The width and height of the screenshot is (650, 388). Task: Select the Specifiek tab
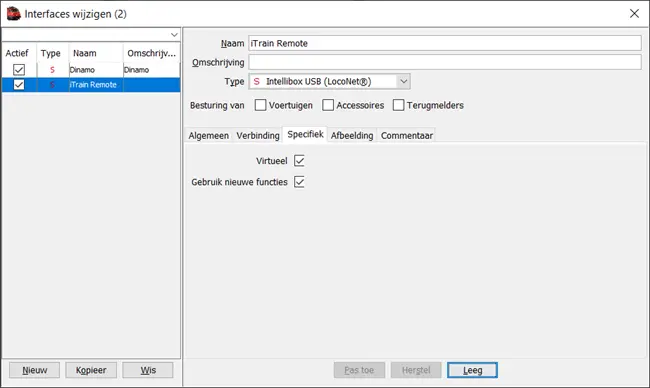click(x=306, y=134)
